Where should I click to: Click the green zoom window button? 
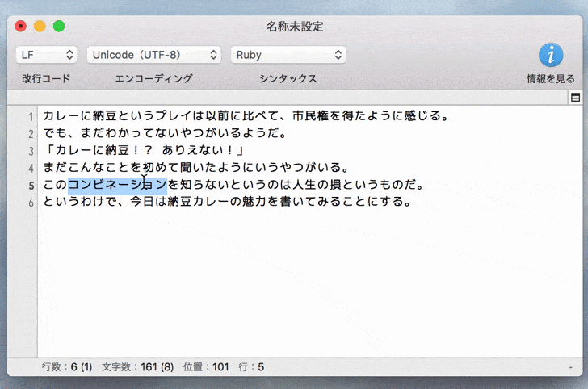pyautogui.click(x=59, y=27)
